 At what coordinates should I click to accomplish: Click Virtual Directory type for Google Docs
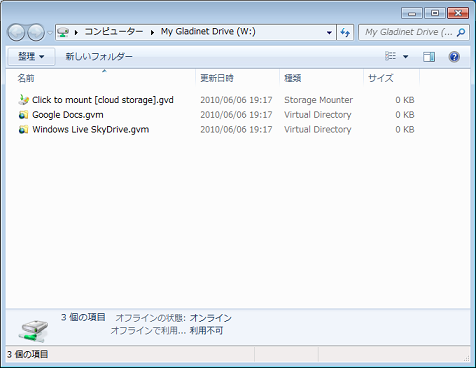click(318, 115)
